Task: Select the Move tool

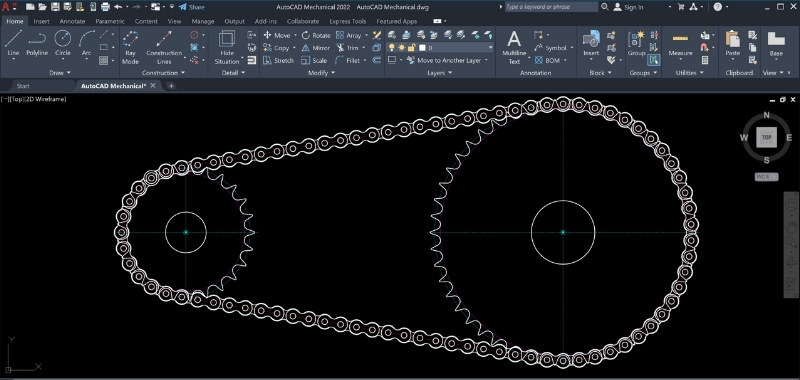Action: (x=277, y=35)
